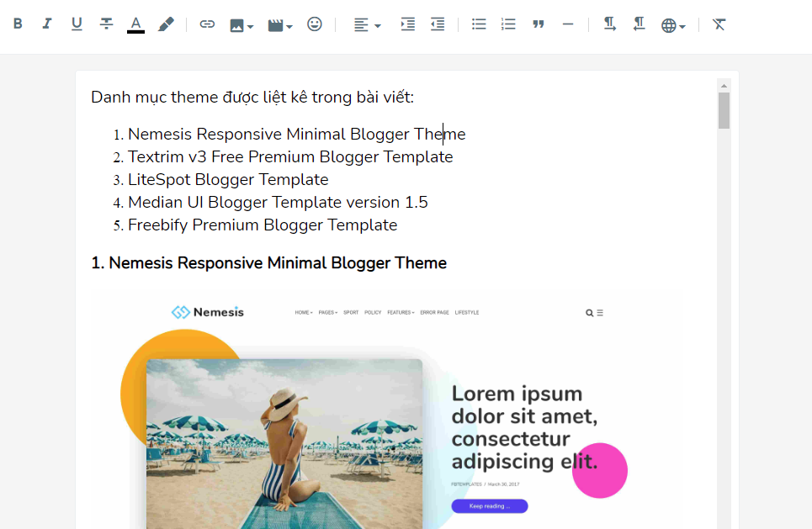Screen dimensions: 812x529
Task: Create a numbered list
Action: (508, 24)
